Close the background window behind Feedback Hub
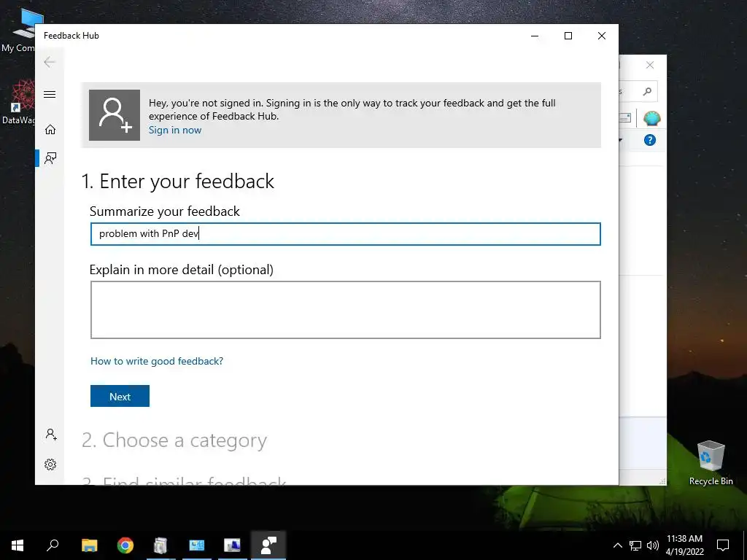The image size is (747, 560). click(650, 65)
